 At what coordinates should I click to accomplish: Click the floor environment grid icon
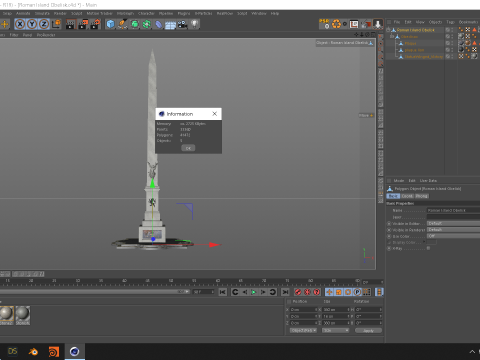[170, 25]
